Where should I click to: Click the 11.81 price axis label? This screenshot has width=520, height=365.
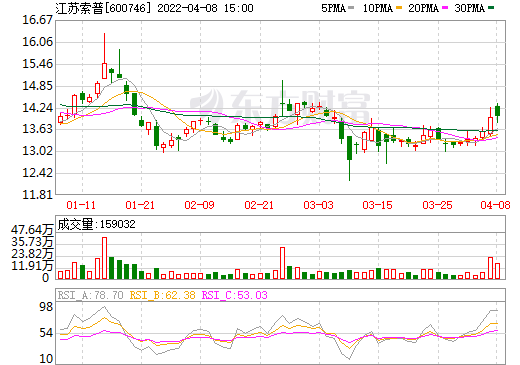(38, 194)
